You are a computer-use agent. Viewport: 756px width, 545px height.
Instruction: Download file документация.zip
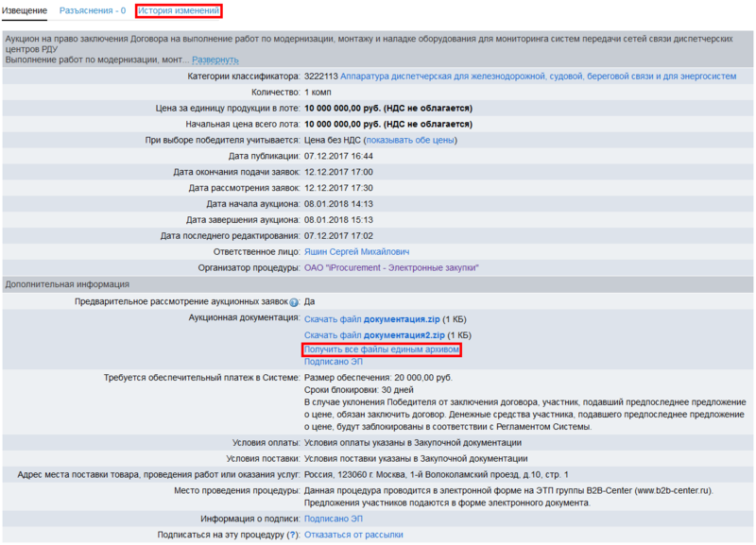coord(371,319)
